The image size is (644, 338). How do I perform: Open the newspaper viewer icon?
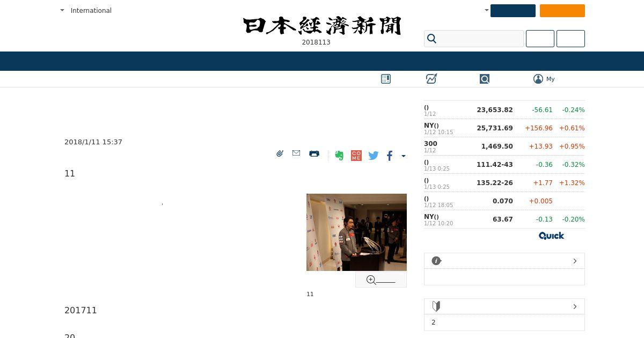coord(386,79)
